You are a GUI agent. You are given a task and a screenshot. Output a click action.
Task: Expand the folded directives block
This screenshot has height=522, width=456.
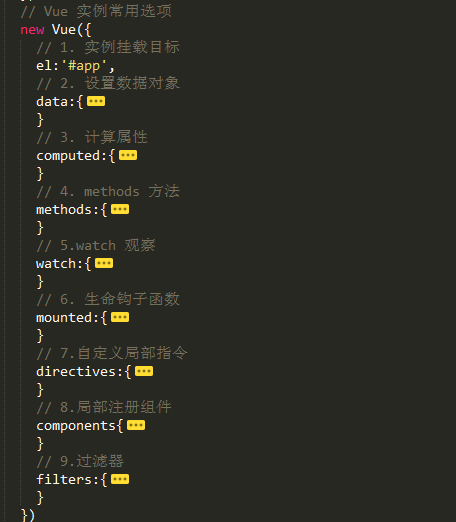(x=144, y=371)
